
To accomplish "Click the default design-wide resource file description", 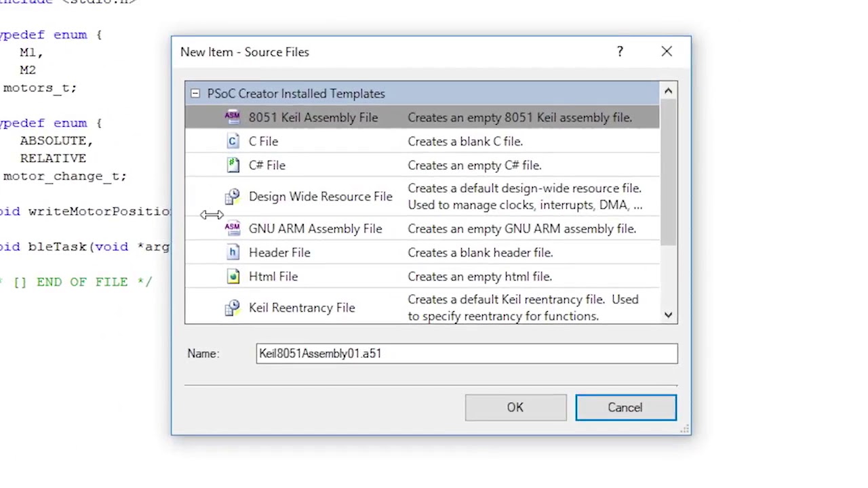I will (525, 197).
